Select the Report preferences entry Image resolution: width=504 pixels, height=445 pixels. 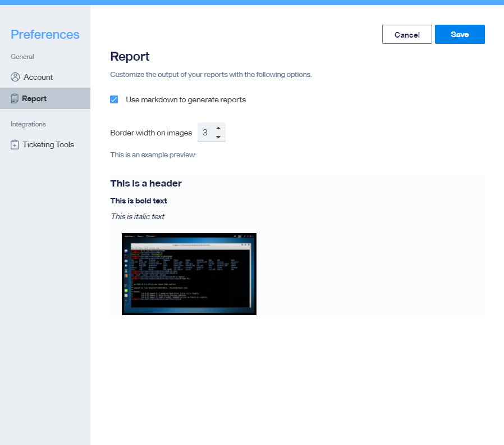[45, 98]
